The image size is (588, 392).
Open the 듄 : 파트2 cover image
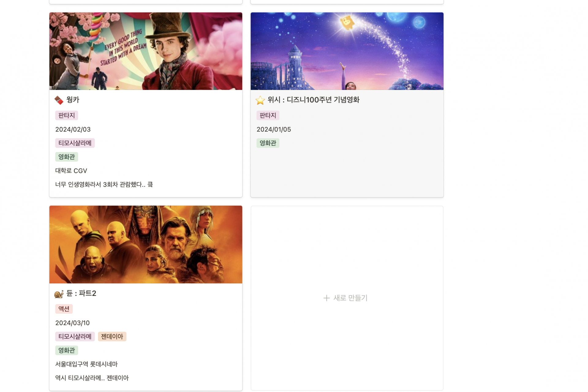146,245
